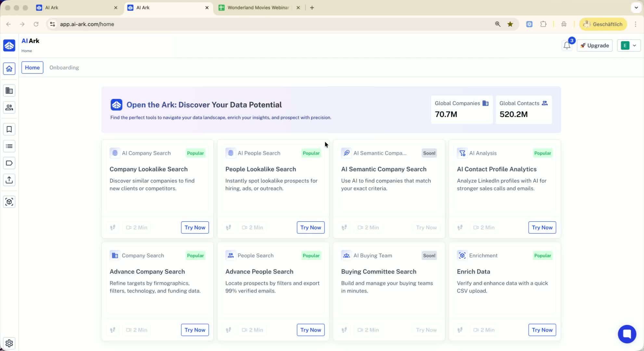The image size is (644, 351).
Task: Expand the browser tab list chevron
Action: pyautogui.click(x=636, y=7)
